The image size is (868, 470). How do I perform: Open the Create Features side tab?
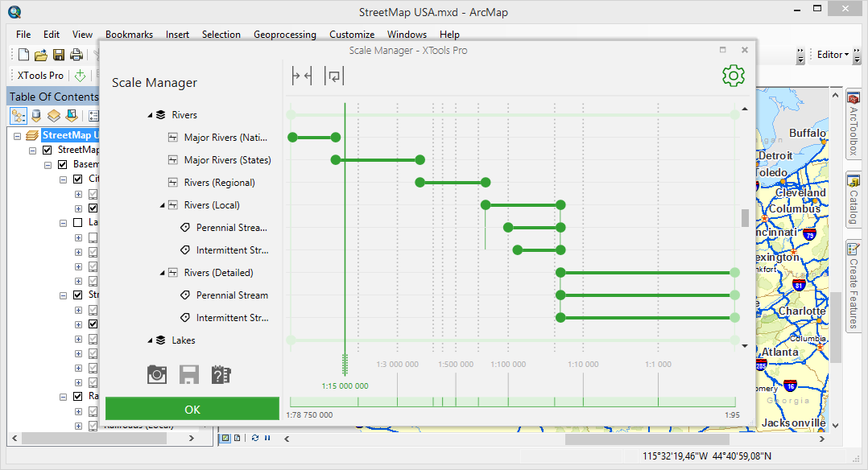click(853, 285)
